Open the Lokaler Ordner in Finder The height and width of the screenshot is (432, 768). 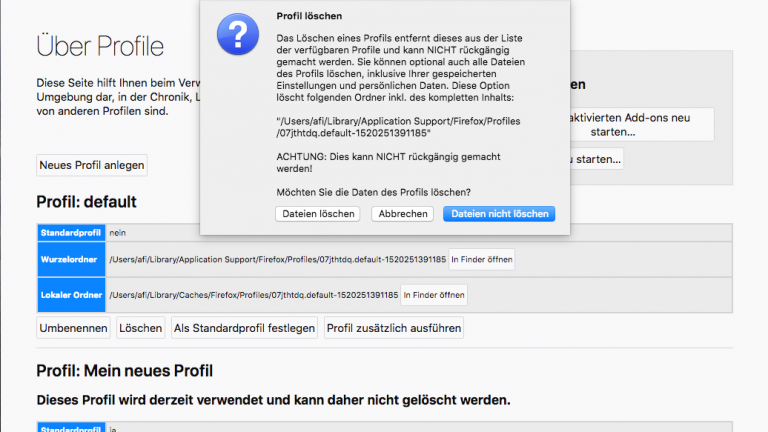(x=435, y=295)
